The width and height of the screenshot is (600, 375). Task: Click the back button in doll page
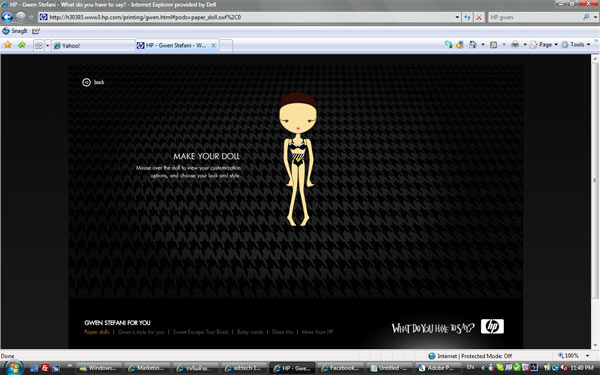[x=93, y=82]
